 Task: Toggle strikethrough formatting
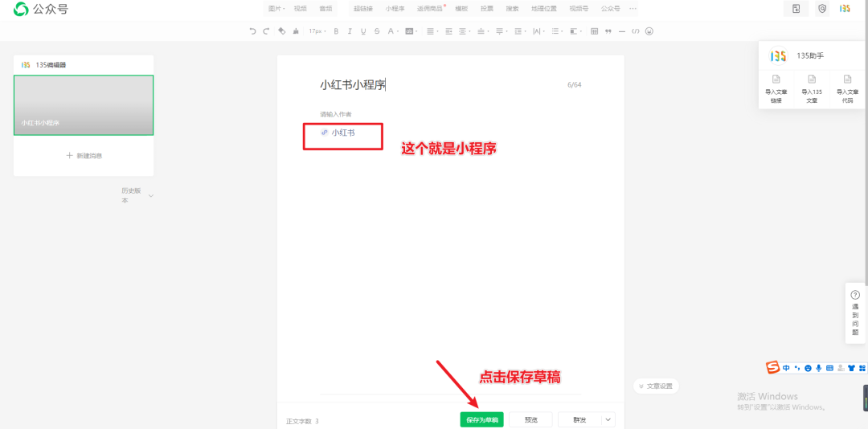point(377,31)
